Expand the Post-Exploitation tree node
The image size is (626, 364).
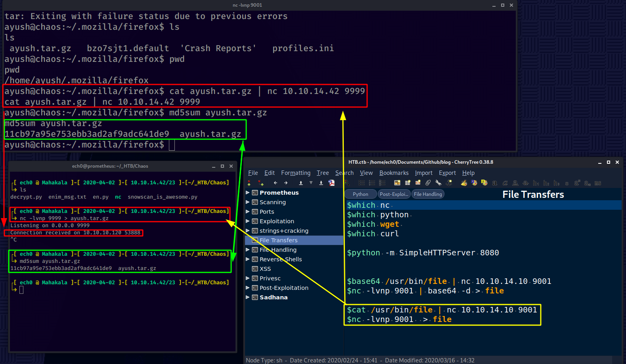point(248,288)
